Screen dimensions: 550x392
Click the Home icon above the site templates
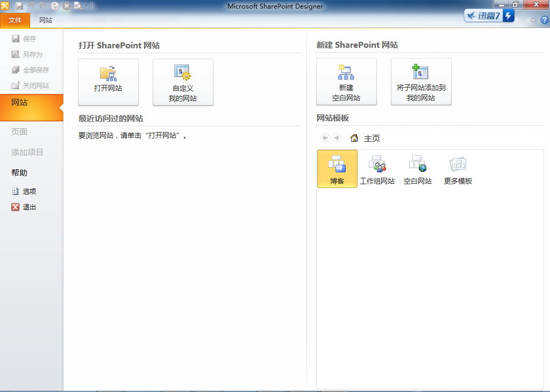(354, 138)
